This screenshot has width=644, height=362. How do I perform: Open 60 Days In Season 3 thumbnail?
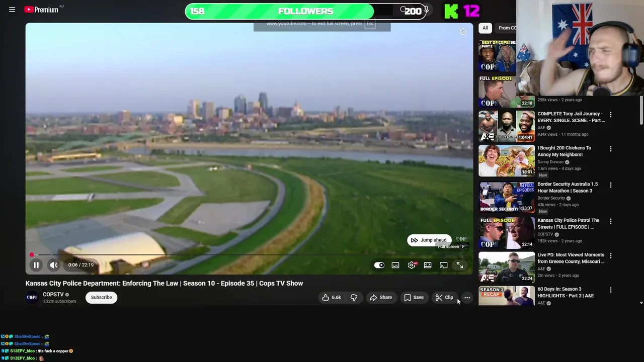pos(507,296)
